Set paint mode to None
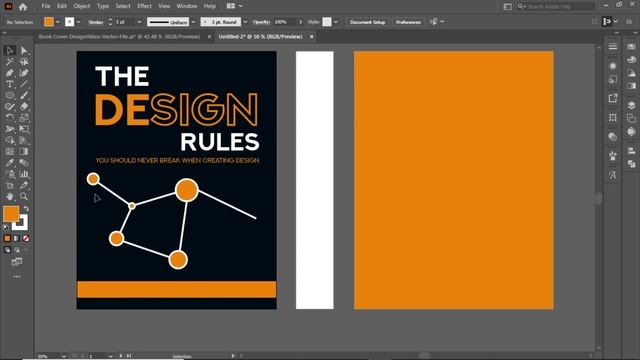The height and width of the screenshot is (360, 640). click(26, 238)
